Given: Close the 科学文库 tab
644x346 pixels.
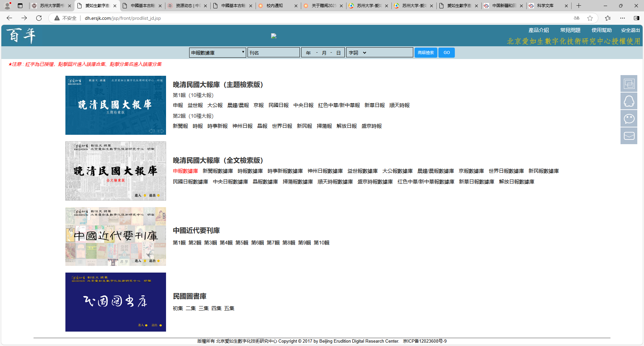Looking at the screenshot, I should tap(566, 6).
